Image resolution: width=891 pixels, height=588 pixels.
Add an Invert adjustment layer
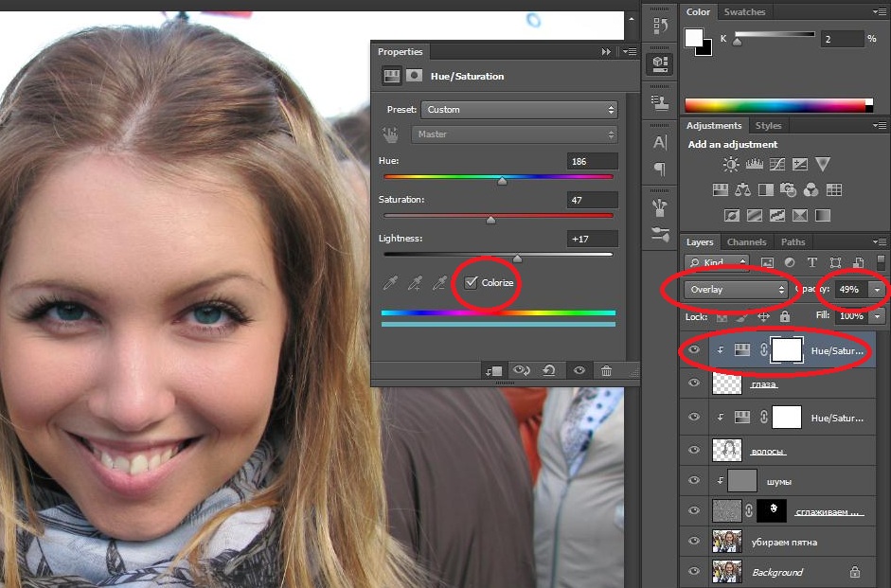click(x=732, y=215)
